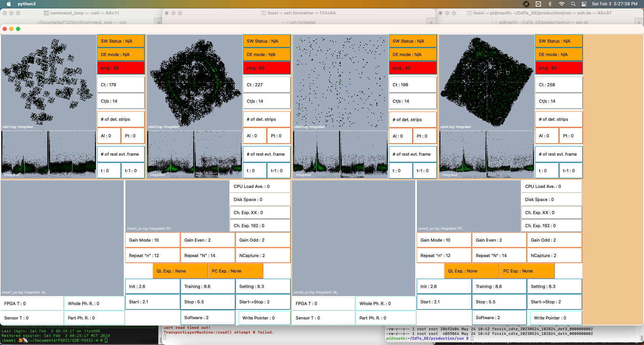
Task: Add new tab in ssh de terminal window
Action: 639,22
